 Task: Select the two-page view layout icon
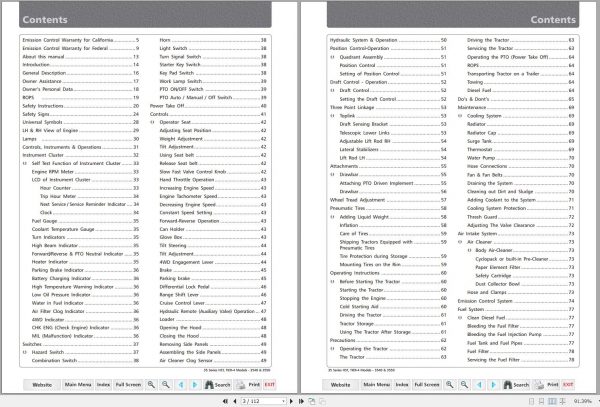[552, 401]
